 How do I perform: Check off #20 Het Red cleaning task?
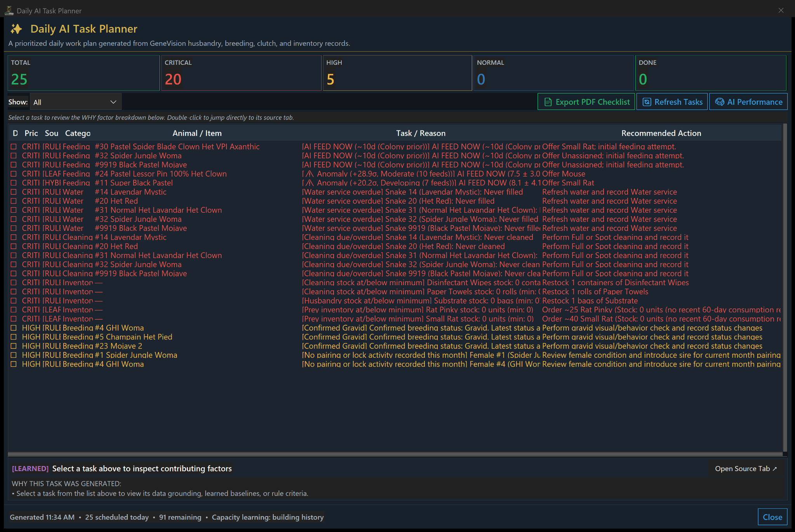click(14, 246)
